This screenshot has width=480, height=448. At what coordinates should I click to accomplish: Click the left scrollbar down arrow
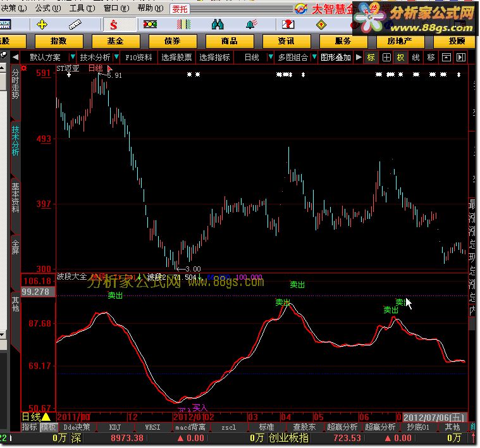[x=3, y=334]
